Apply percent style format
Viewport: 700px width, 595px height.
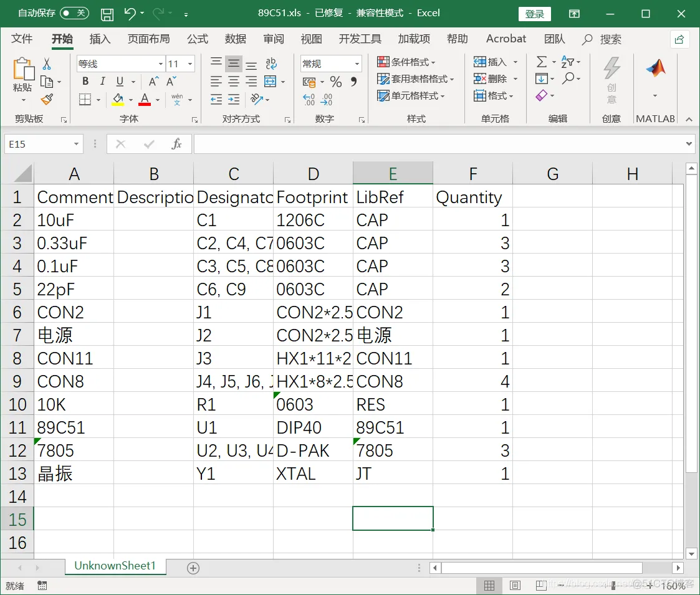click(336, 82)
